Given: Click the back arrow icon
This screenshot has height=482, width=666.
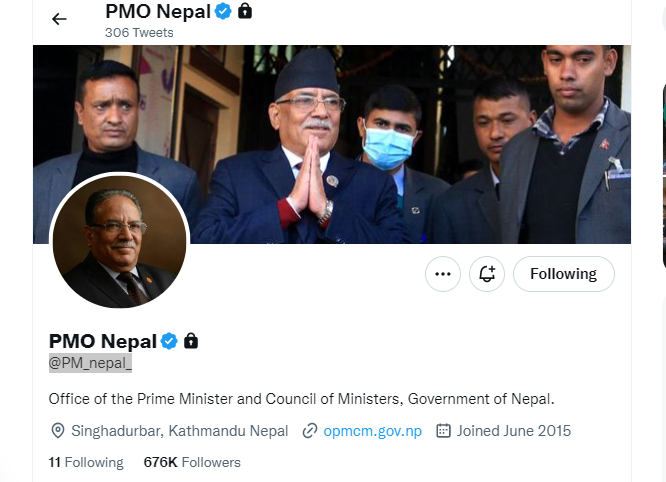Looking at the screenshot, I should click(x=59, y=19).
